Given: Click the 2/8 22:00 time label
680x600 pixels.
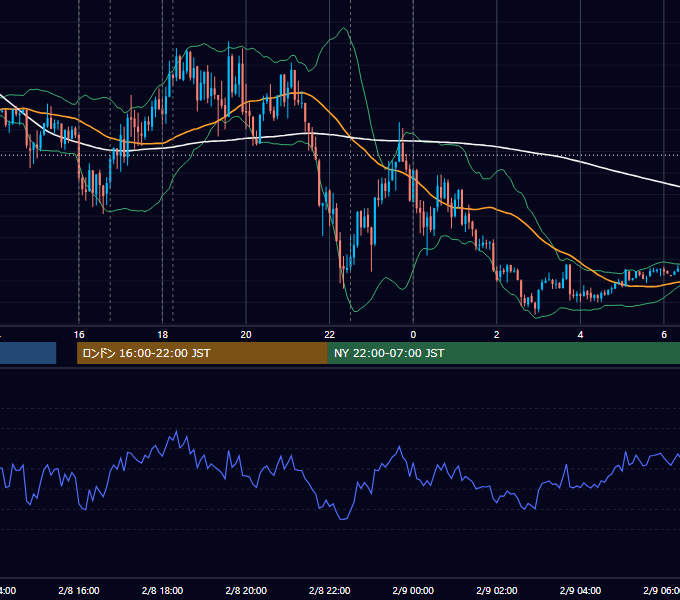Looking at the screenshot, I should [x=330, y=590].
